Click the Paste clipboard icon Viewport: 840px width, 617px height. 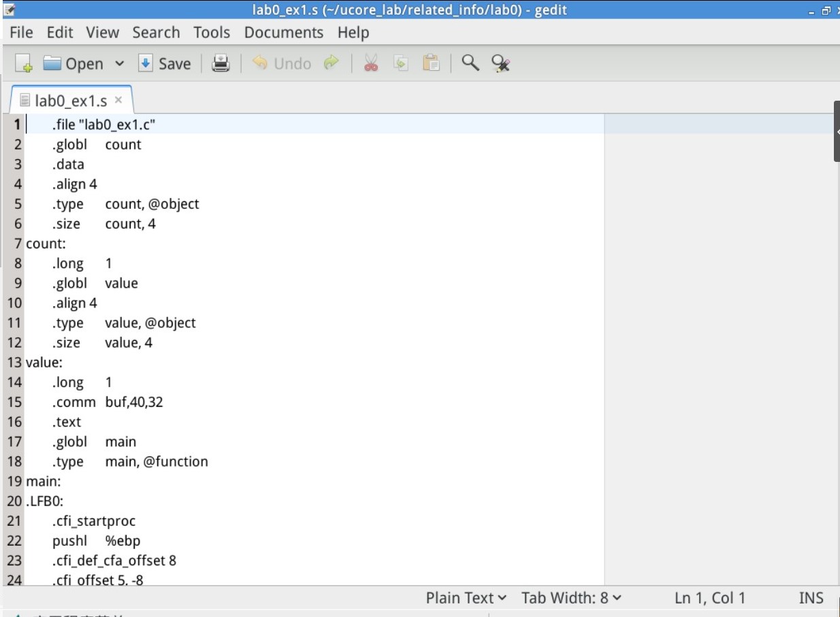pos(431,64)
